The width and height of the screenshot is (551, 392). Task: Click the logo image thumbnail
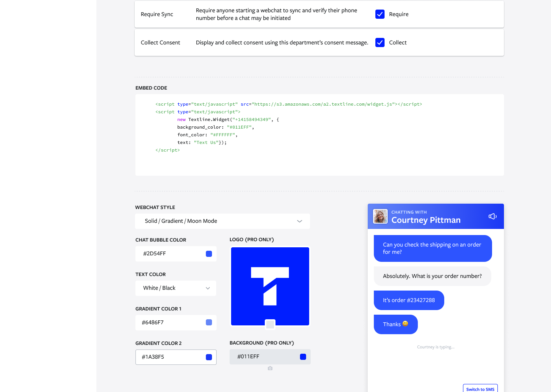click(270, 286)
